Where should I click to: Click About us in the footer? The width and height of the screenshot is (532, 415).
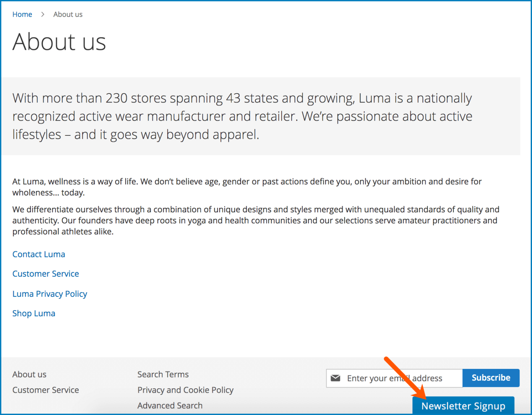click(29, 374)
